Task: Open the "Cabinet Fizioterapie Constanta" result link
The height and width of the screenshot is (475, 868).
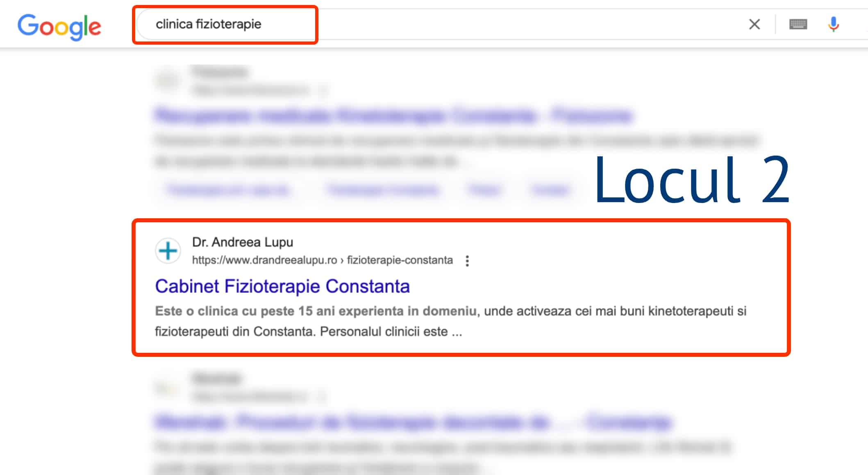Action: coord(282,286)
